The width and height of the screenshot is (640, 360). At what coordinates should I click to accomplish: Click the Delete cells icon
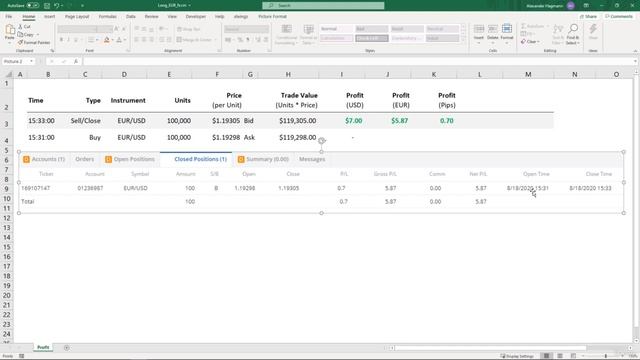[493, 29]
